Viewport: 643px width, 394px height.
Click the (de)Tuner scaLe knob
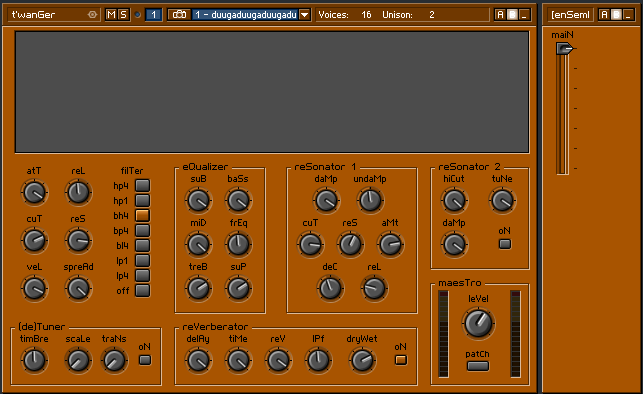pos(78,361)
